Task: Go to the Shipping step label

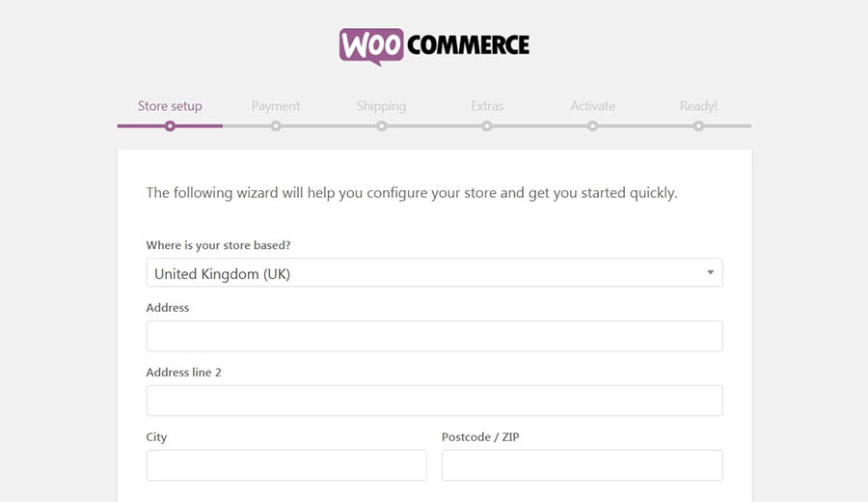Action: pos(381,106)
